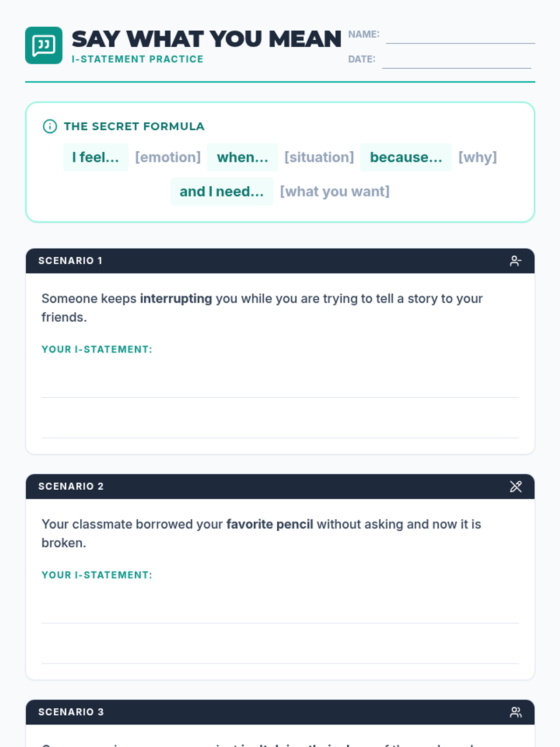Screen dimensions: 560x747
Task: Click the person-minus icon in Scenario 1 header
Action: pos(516,261)
